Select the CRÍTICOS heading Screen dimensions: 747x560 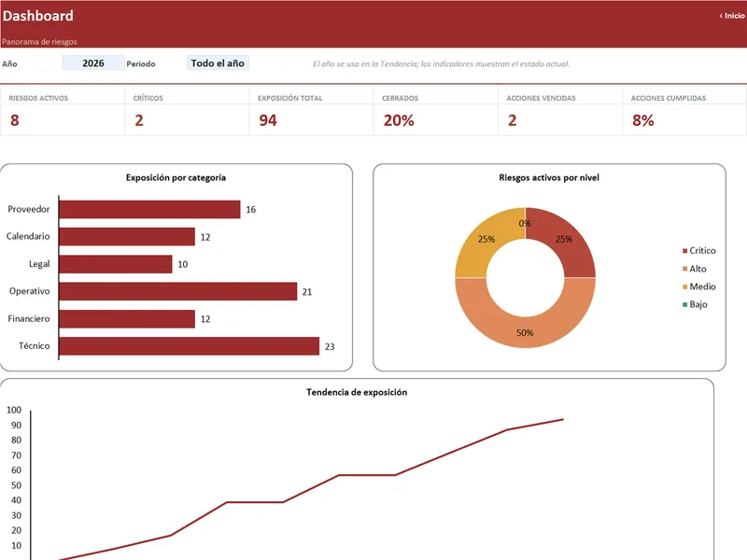click(x=148, y=98)
